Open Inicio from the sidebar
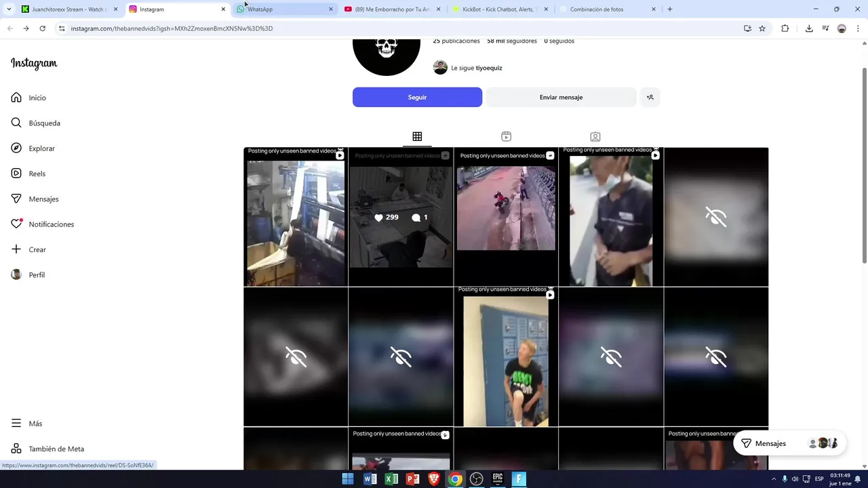 tap(28, 98)
